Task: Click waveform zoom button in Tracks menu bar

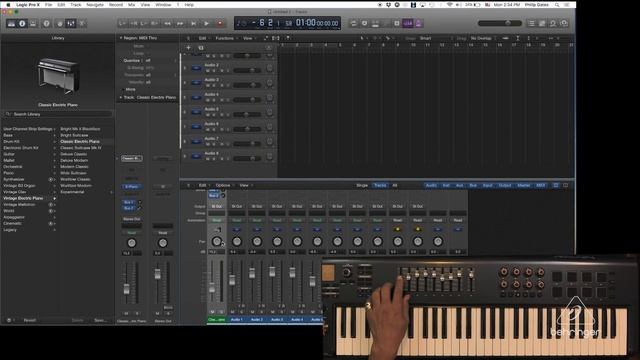Action: pos(505,38)
